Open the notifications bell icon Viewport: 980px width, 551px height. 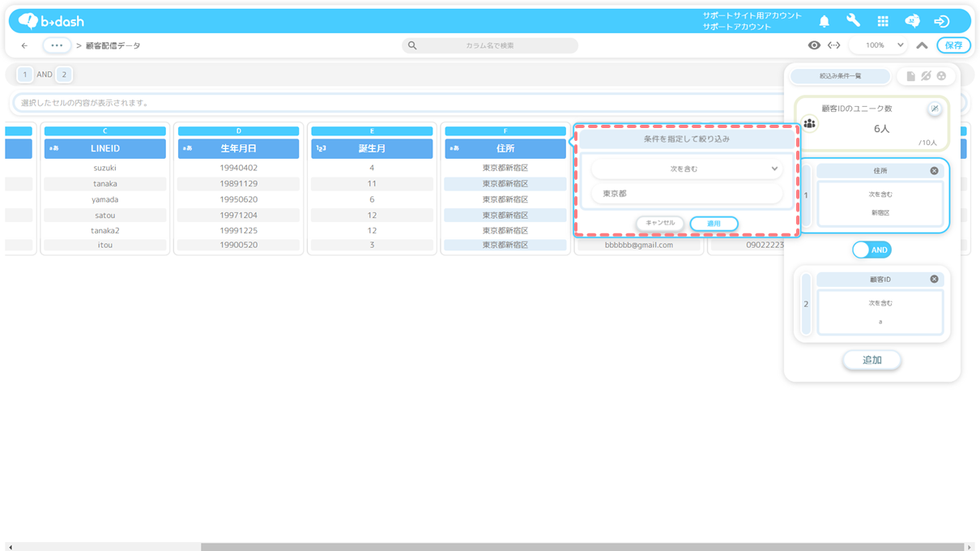824,21
